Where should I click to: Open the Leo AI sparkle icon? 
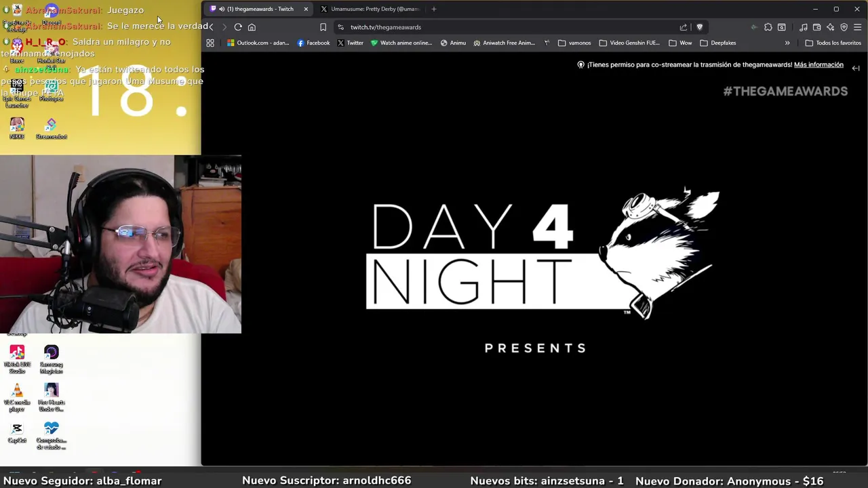831,27
